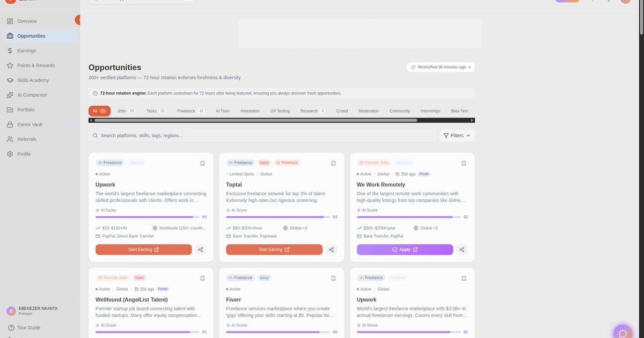Switch to the Research tab
Viewport: 644px width, 338px height.
pyautogui.click(x=312, y=111)
